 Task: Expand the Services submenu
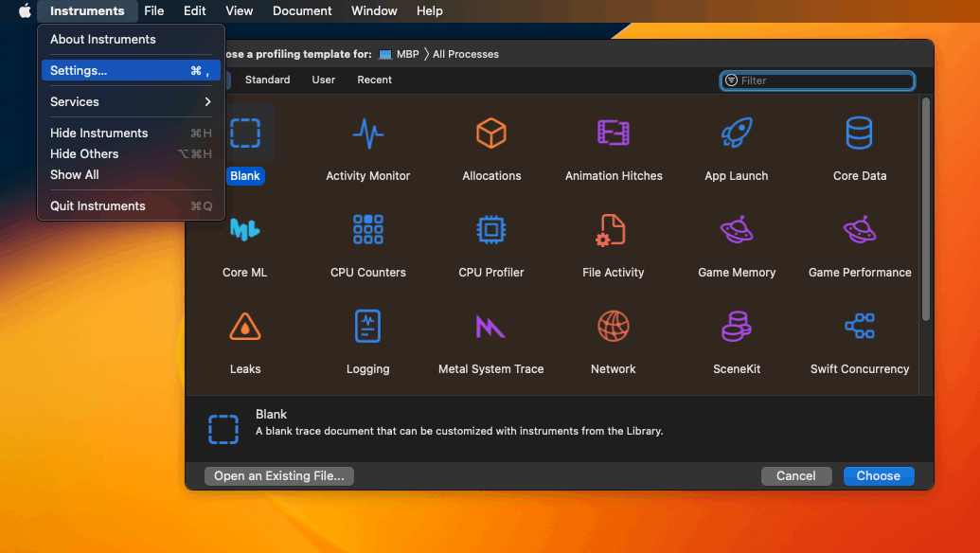(x=131, y=102)
